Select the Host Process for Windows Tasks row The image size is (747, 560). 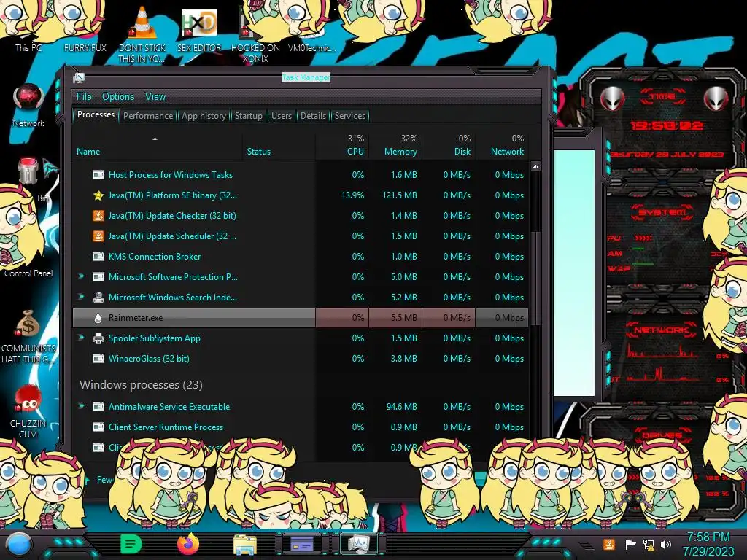point(300,175)
